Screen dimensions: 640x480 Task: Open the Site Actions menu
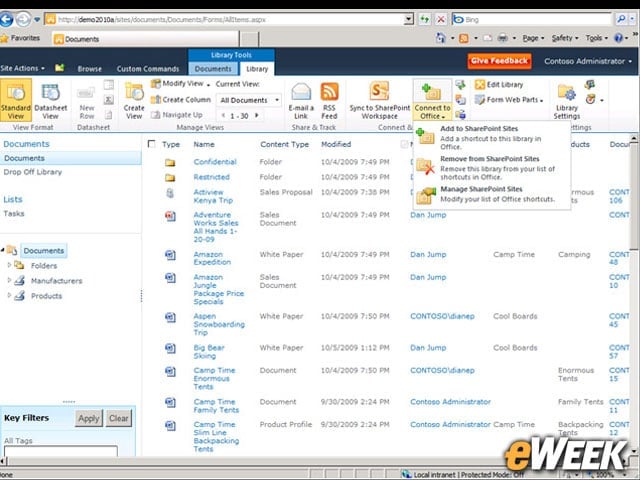22,68
